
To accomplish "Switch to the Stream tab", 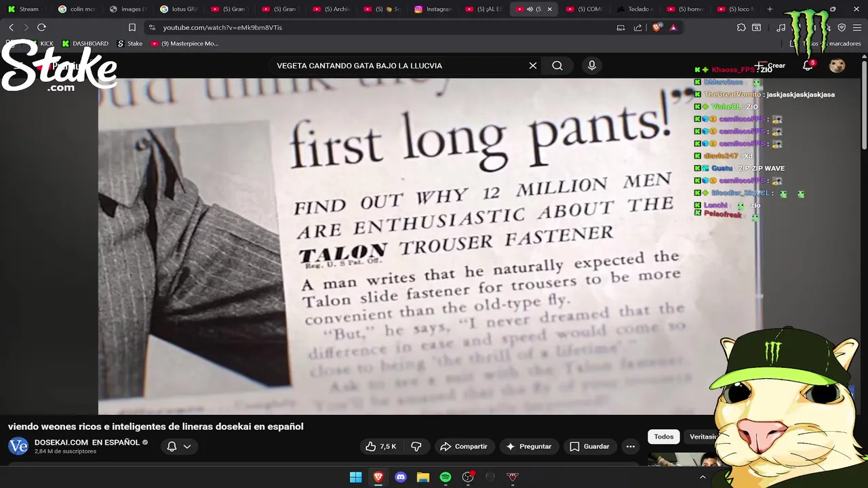I will 26,9.
